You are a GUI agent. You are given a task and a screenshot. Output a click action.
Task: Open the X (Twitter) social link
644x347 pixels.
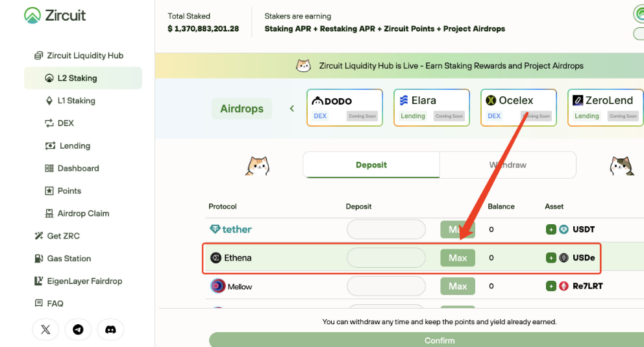click(45, 329)
